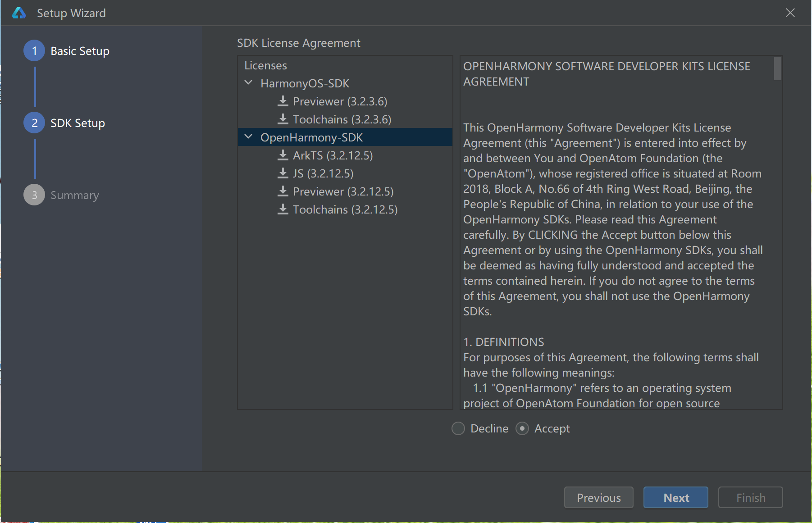Click download icon beside ArkTS (3.2.12.5)
This screenshot has height=523, width=812.
pyautogui.click(x=283, y=155)
